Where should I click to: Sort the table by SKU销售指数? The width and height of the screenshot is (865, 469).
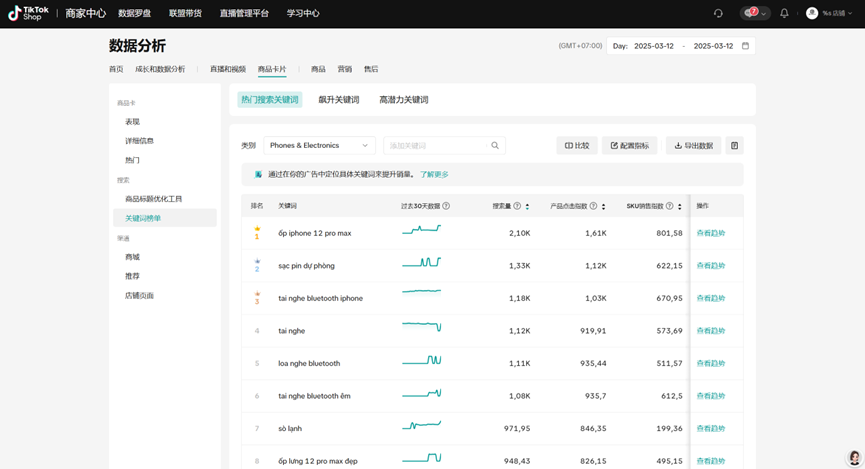pyautogui.click(x=680, y=206)
